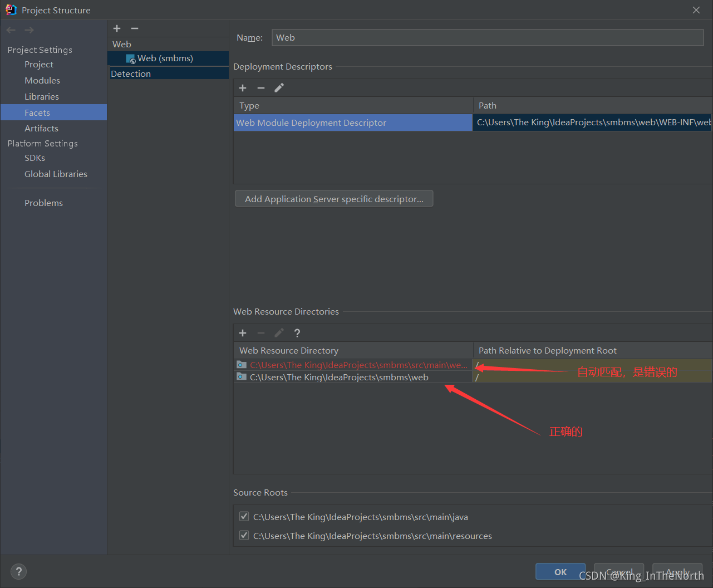Click the forward navigation arrow
This screenshot has width=713, height=588.
tap(29, 30)
